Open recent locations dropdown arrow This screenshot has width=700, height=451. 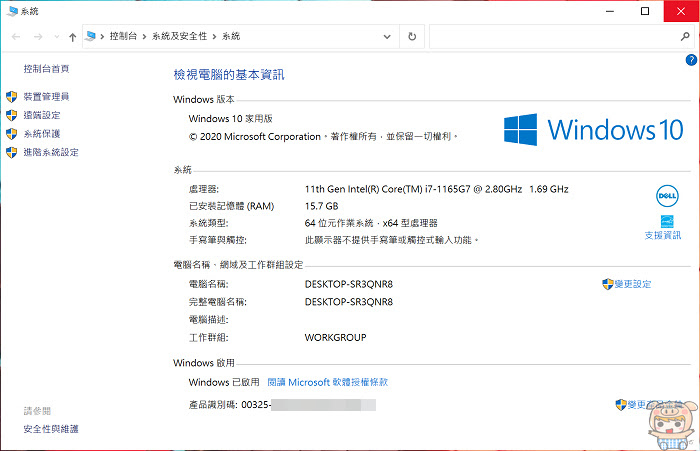(57, 37)
